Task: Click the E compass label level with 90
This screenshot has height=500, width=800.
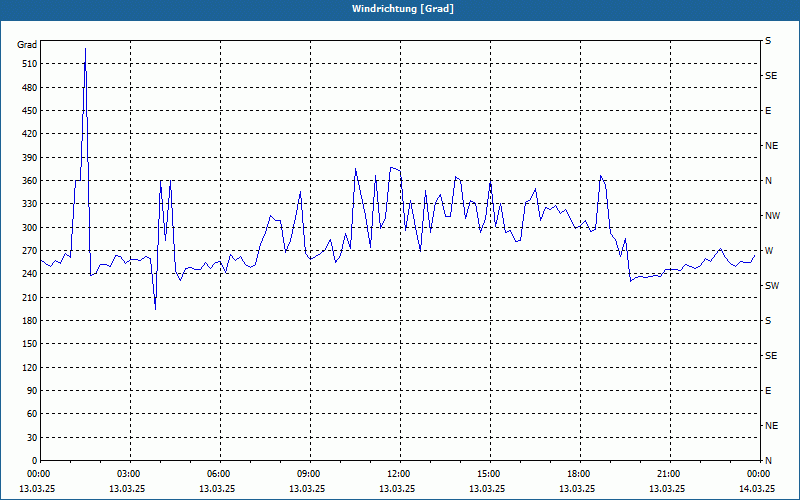Action: 768,391
